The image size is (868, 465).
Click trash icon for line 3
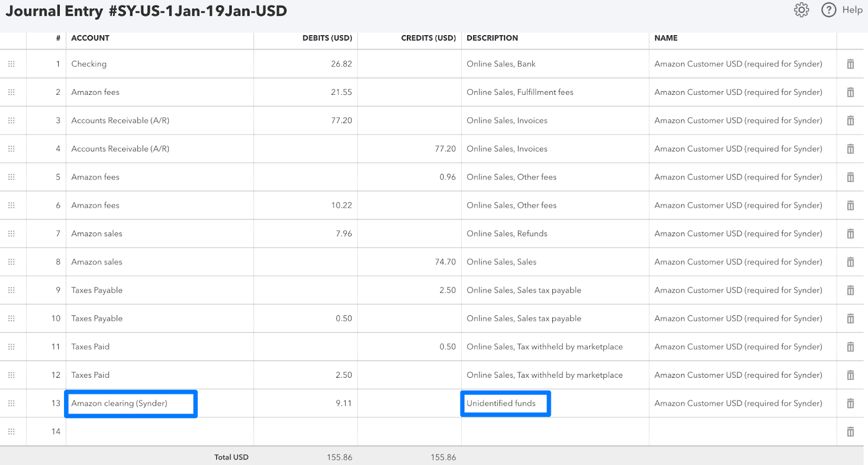850,120
